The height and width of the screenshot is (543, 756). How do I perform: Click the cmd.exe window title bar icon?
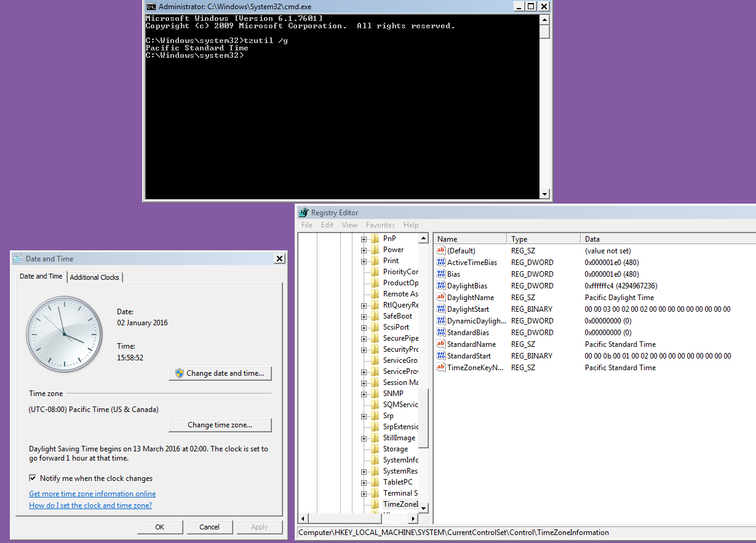pyautogui.click(x=151, y=6)
